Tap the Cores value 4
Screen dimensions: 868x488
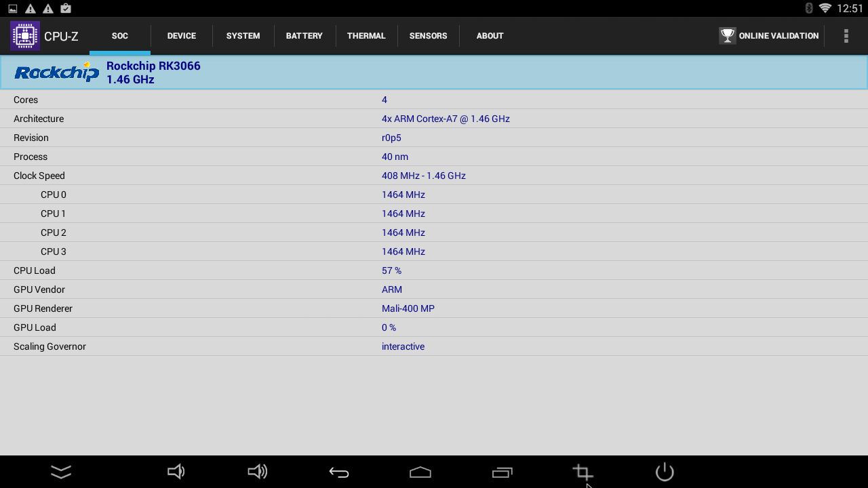click(384, 100)
